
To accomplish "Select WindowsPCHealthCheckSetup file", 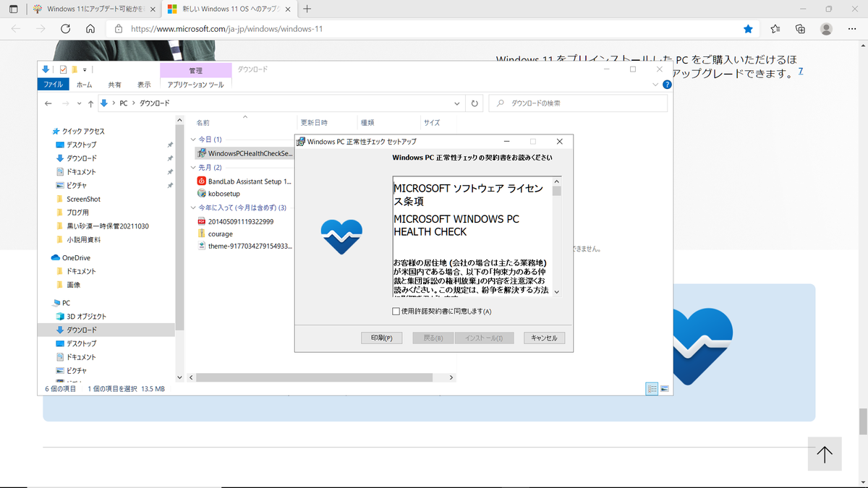I will point(244,153).
